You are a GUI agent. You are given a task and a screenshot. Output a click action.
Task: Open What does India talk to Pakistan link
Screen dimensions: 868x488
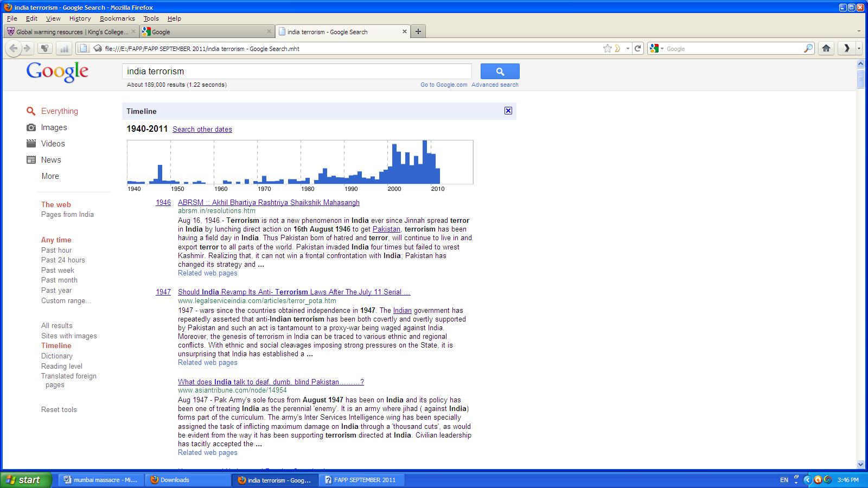pos(271,382)
